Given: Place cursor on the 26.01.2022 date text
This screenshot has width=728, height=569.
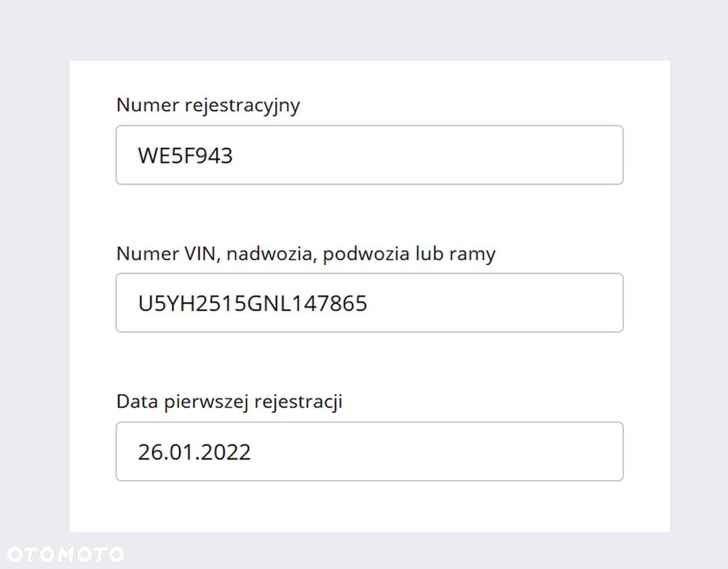Looking at the screenshot, I should coord(194,452).
